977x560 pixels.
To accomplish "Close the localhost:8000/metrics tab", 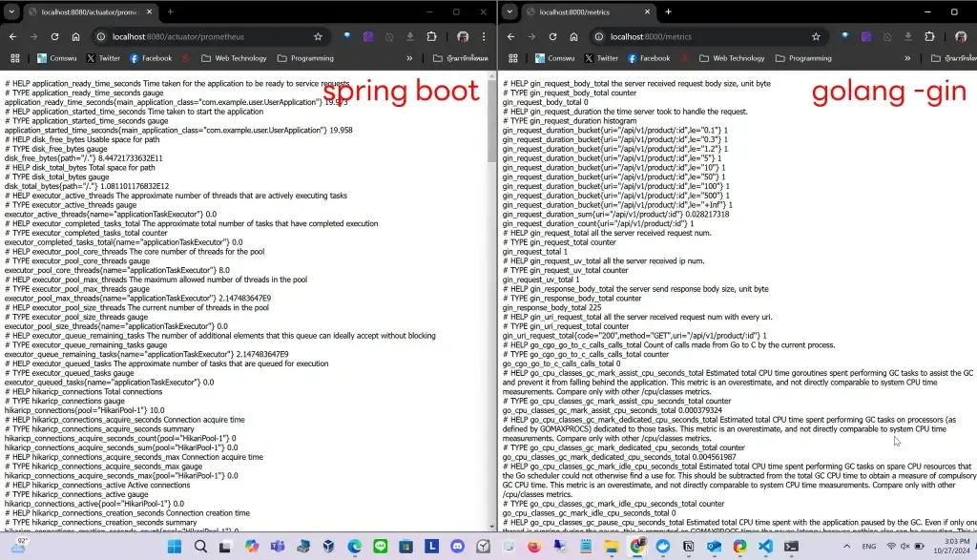I will [x=647, y=11].
